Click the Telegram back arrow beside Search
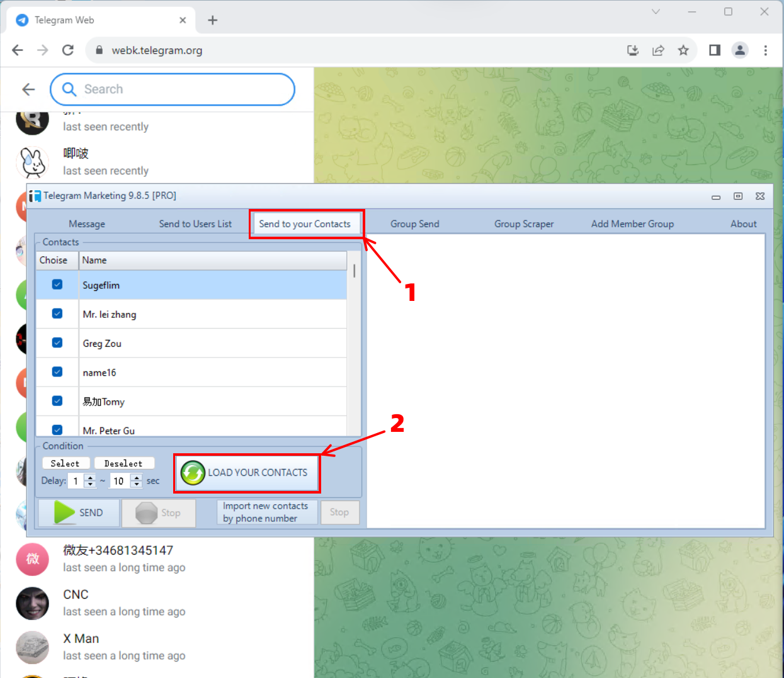 click(x=28, y=89)
